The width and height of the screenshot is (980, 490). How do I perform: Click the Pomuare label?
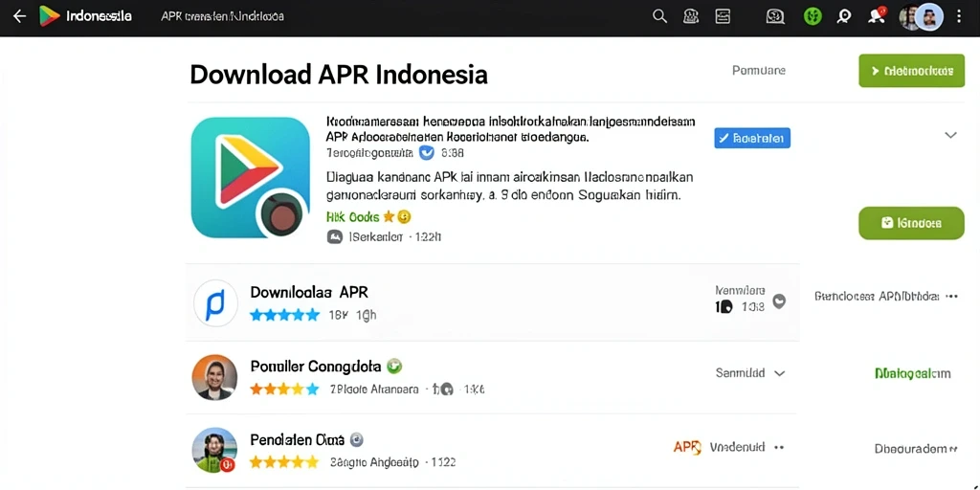[x=759, y=71]
